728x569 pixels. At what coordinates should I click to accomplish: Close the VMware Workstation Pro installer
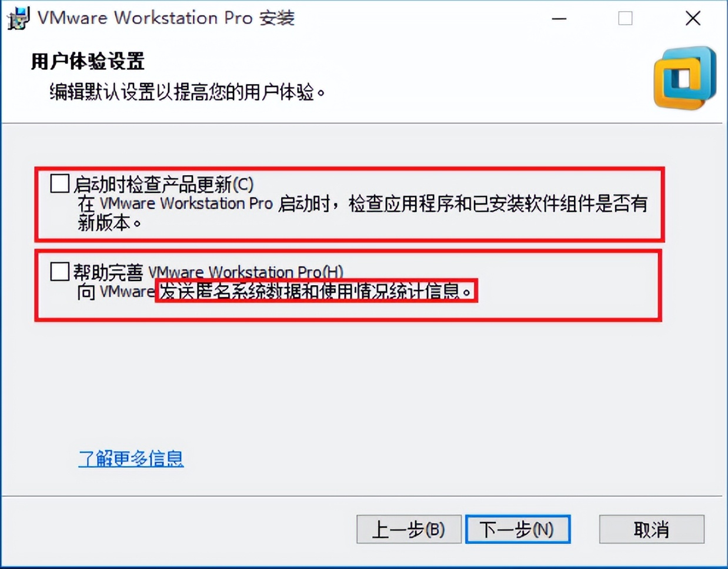coord(693,18)
